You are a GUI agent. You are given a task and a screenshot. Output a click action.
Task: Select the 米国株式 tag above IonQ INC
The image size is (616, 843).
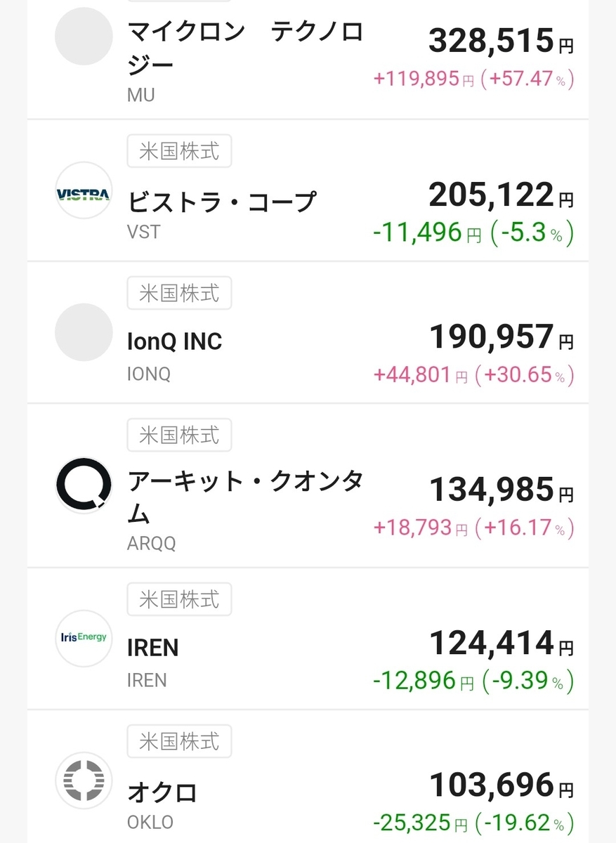pos(179,292)
